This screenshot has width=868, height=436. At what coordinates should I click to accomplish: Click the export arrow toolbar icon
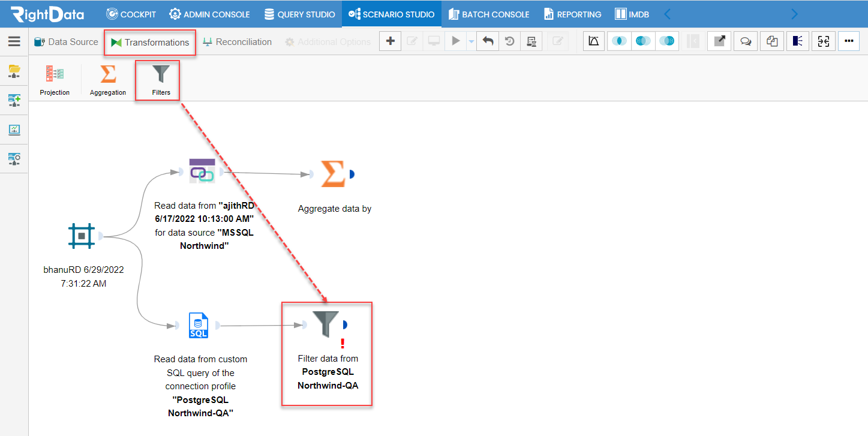pos(719,41)
